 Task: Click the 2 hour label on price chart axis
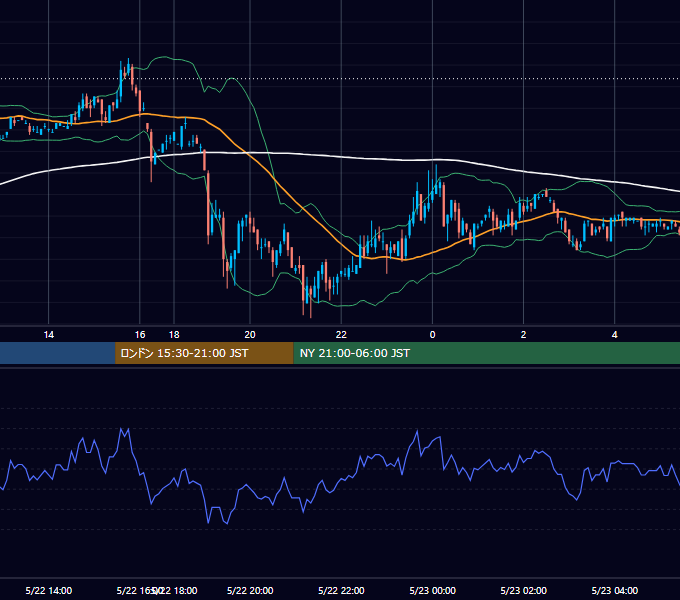(523, 335)
